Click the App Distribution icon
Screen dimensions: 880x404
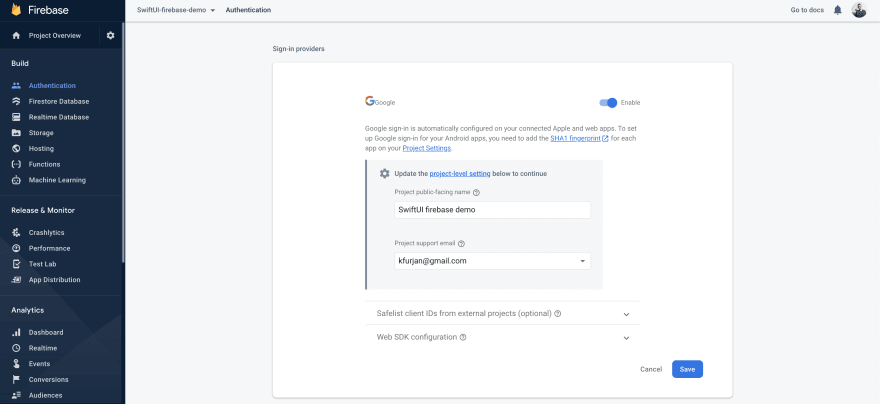[16, 279]
